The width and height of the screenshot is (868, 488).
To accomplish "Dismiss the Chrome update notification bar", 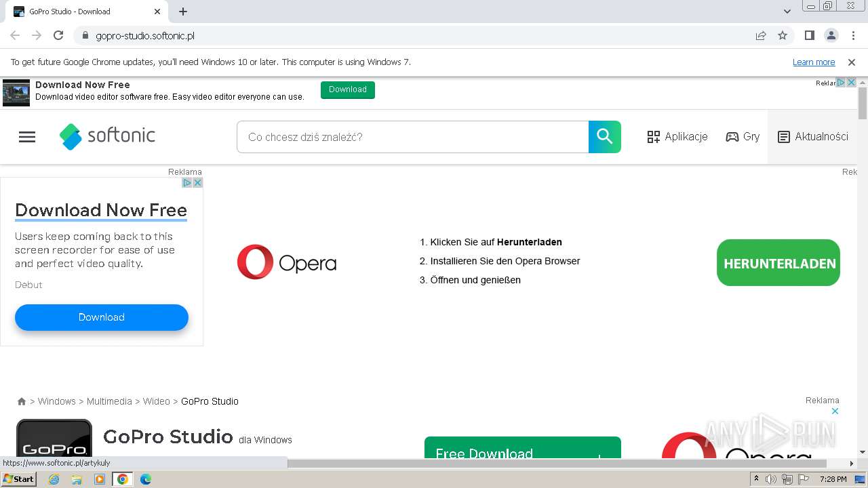I will click(852, 62).
